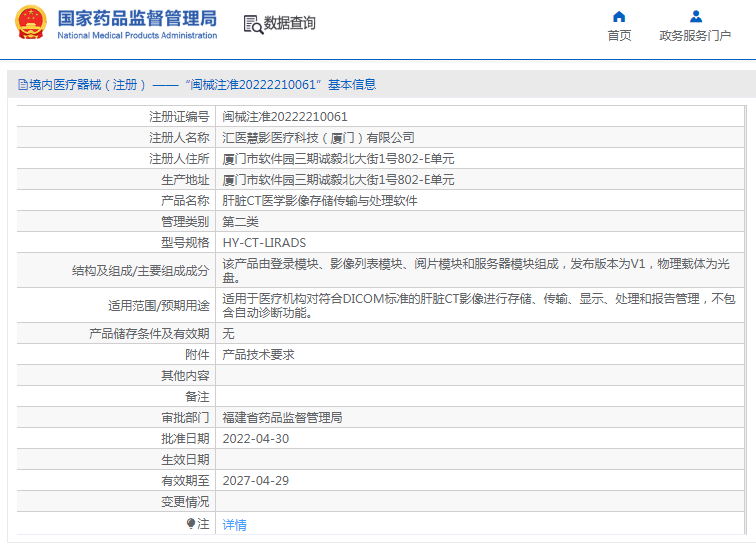Click the structure description starting 该产品由登录模块
The width and height of the screenshot is (756, 544).
476,271
